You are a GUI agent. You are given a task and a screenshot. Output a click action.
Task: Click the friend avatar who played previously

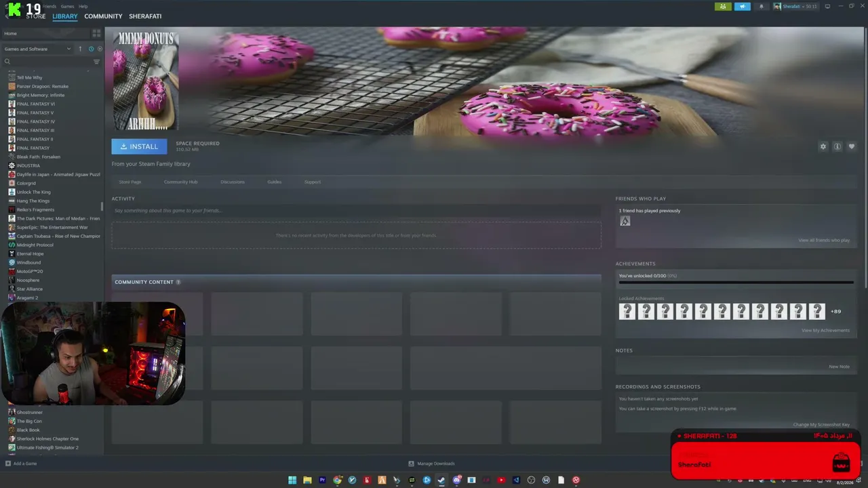point(625,221)
